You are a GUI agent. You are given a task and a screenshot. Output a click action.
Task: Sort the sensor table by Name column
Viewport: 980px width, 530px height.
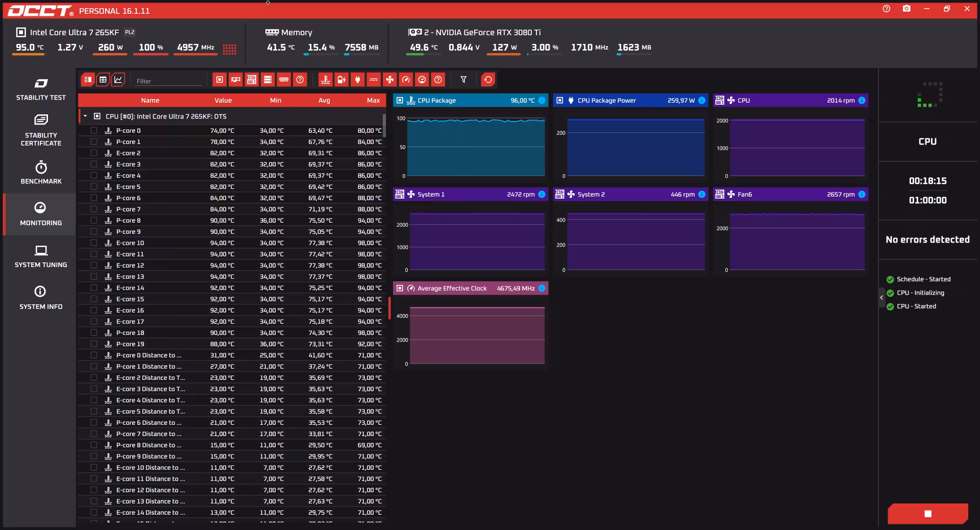coord(150,101)
